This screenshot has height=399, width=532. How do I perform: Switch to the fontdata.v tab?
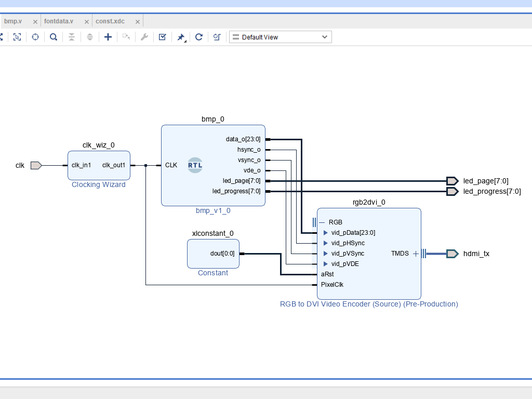coord(59,21)
